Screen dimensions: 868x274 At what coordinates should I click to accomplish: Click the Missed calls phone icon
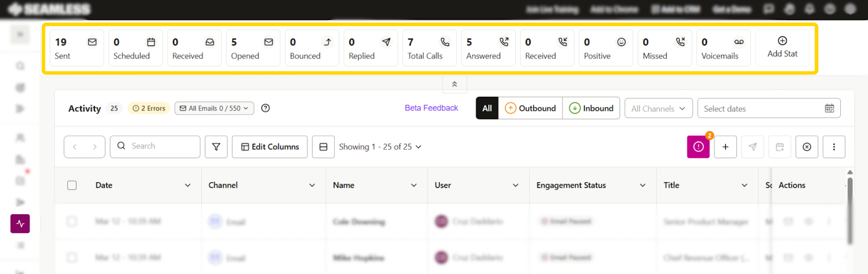[680, 42]
